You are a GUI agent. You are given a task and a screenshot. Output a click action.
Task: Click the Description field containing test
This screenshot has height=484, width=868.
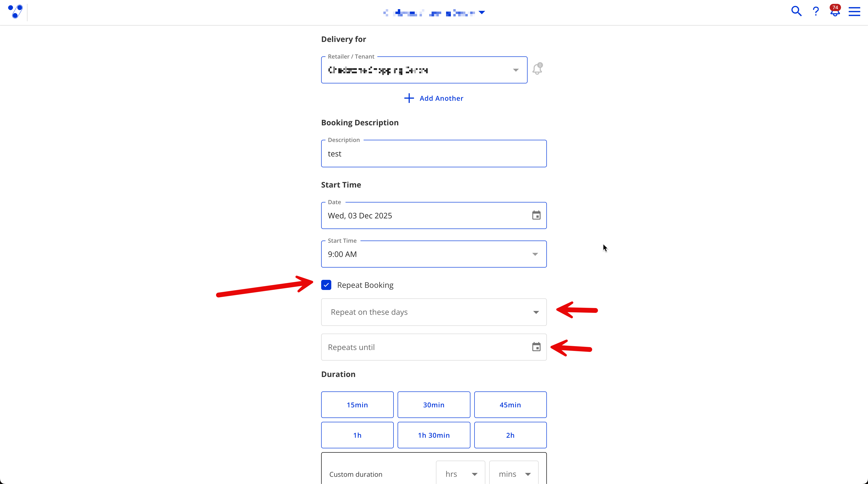(434, 154)
